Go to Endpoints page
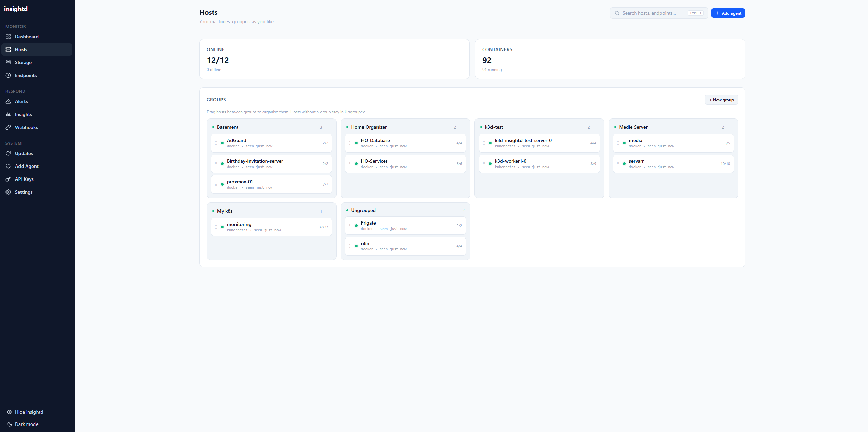The height and width of the screenshot is (432, 868). pos(37,75)
